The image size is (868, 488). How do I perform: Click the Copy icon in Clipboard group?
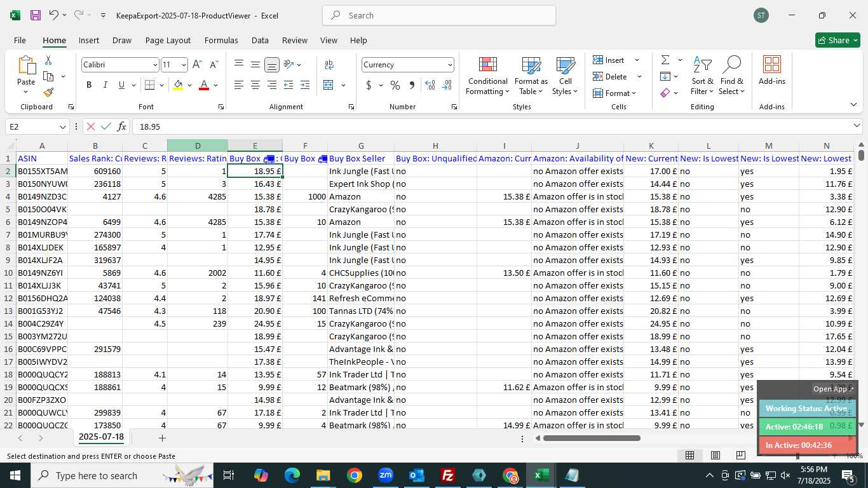48,76
